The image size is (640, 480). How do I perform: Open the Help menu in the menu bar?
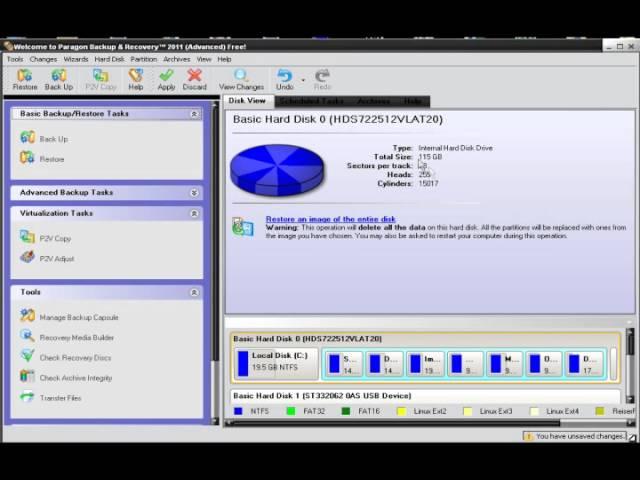(224, 59)
